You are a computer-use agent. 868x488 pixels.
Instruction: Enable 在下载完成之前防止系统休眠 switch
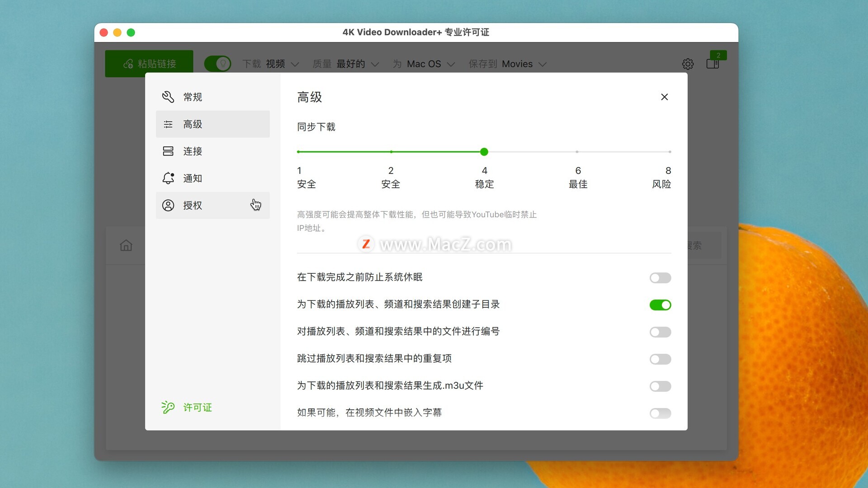pyautogui.click(x=660, y=278)
